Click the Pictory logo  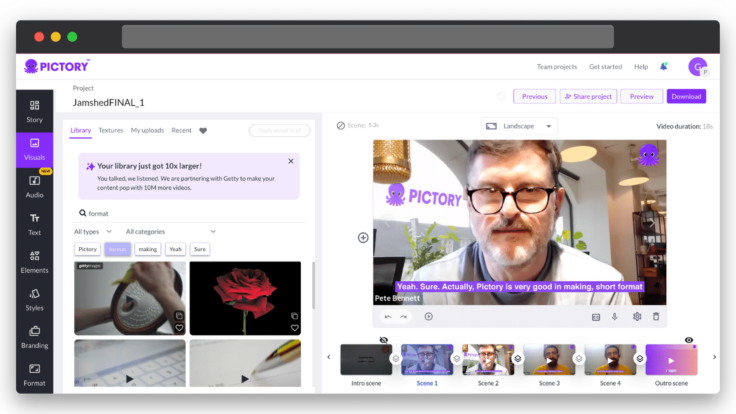(57, 66)
